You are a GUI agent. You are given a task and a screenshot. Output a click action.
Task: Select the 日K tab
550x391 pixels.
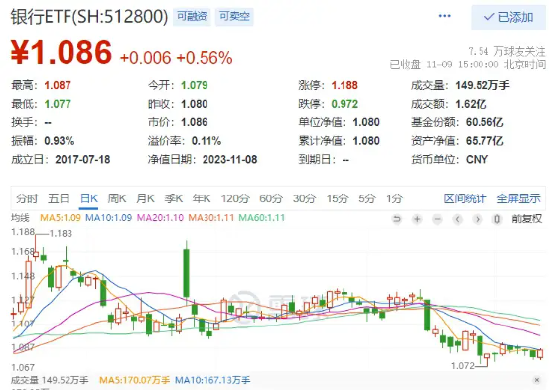point(89,198)
